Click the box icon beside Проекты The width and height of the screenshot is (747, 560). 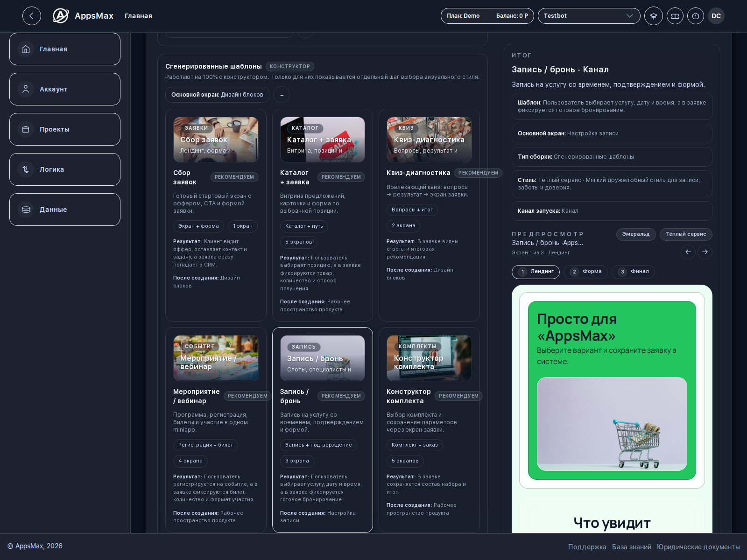26,129
